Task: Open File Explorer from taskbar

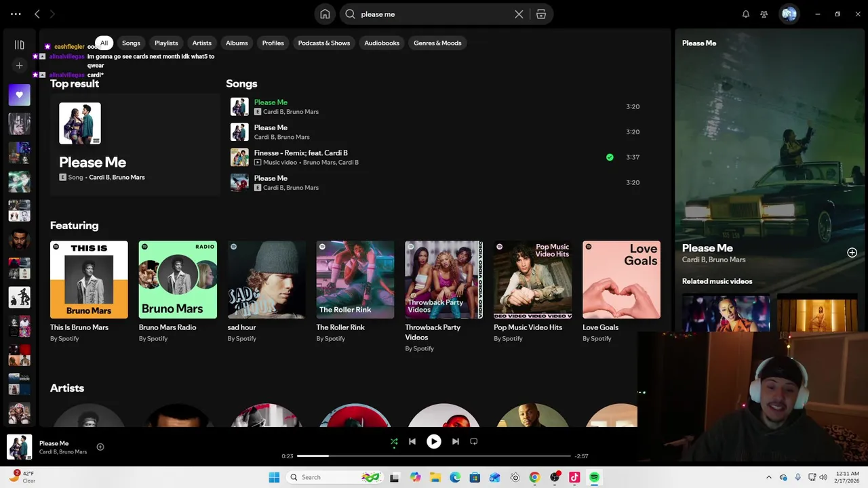Action: point(435,477)
